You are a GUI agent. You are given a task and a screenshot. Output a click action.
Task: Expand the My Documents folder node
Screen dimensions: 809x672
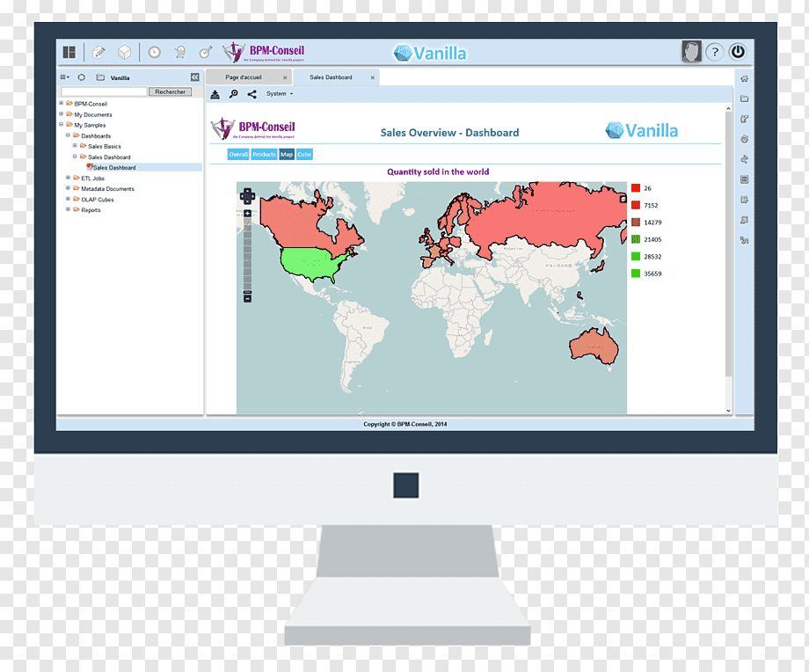(62, 114)
